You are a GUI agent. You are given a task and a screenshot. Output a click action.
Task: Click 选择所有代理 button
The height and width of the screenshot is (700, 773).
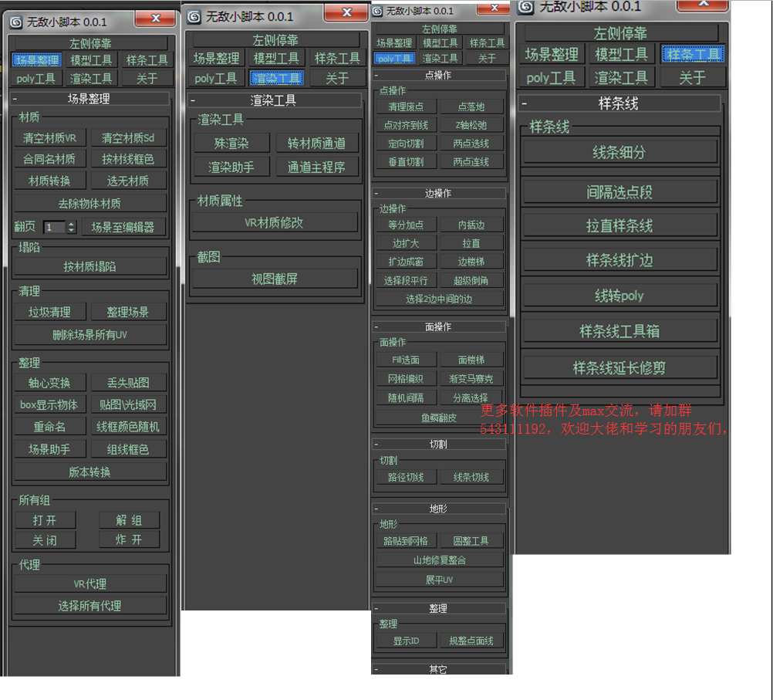tap(89, 606)
